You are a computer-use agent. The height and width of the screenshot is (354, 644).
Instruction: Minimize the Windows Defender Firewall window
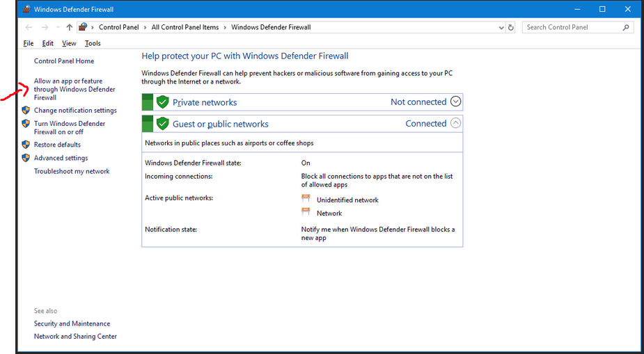[576, 9]
